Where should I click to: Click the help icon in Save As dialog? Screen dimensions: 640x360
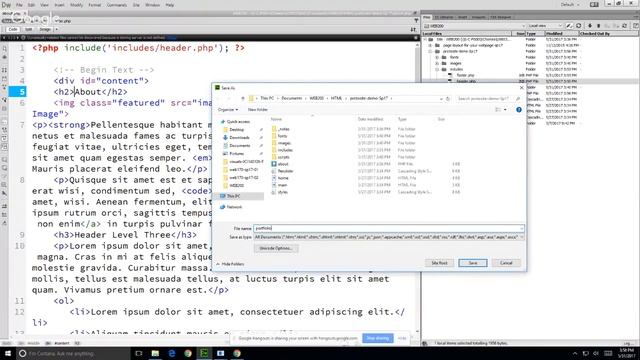[x=519, y=109]
